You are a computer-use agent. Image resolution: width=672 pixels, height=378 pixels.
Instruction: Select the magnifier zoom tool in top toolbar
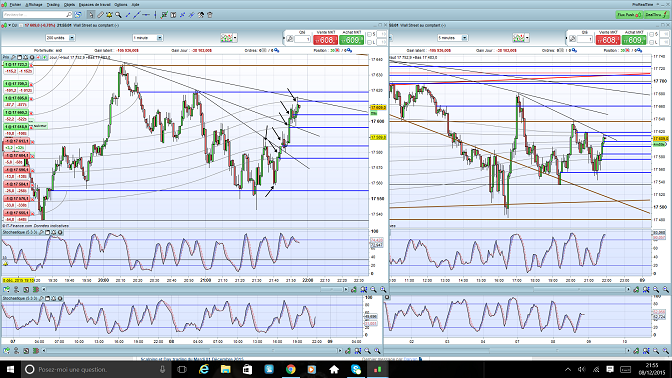coord(118,15)
